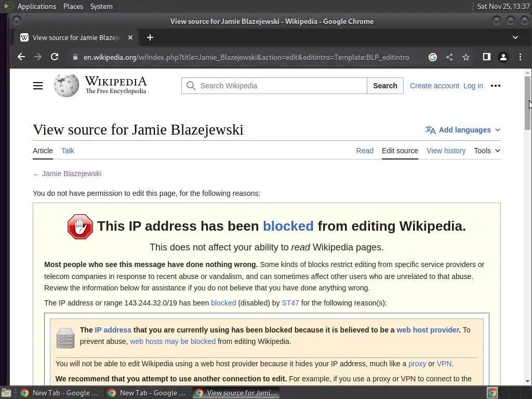
Task: Select the Edit source tab
Action: click(400, 151)
